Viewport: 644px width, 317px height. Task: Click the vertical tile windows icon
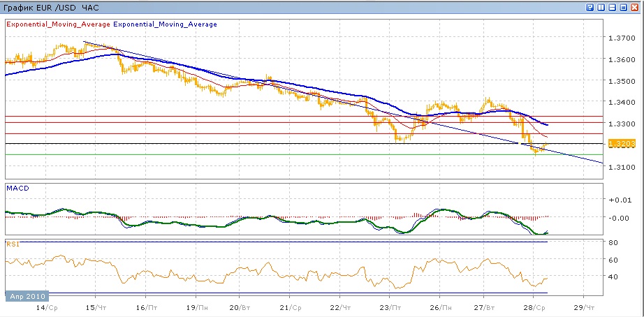point(601,7)
